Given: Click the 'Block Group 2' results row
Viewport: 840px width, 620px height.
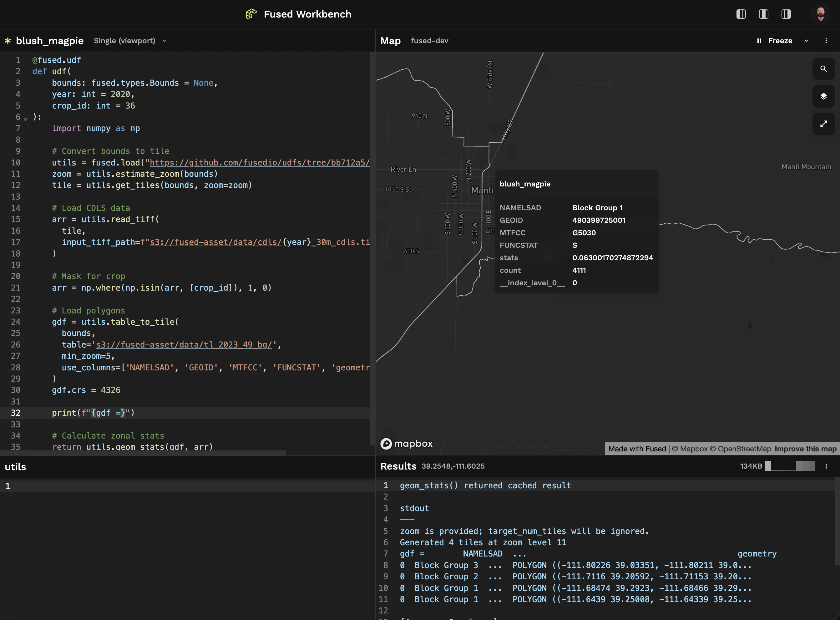Looking at the screenshot, I should [575, 577].
